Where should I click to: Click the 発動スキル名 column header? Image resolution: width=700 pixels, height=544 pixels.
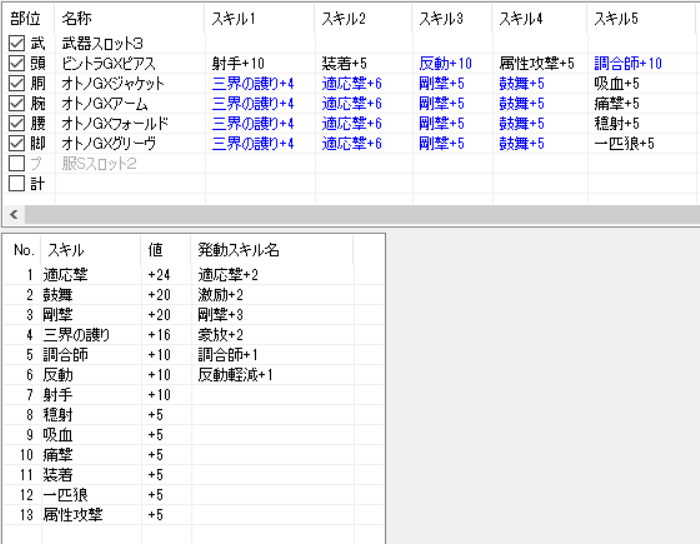(x=272, y=250)
